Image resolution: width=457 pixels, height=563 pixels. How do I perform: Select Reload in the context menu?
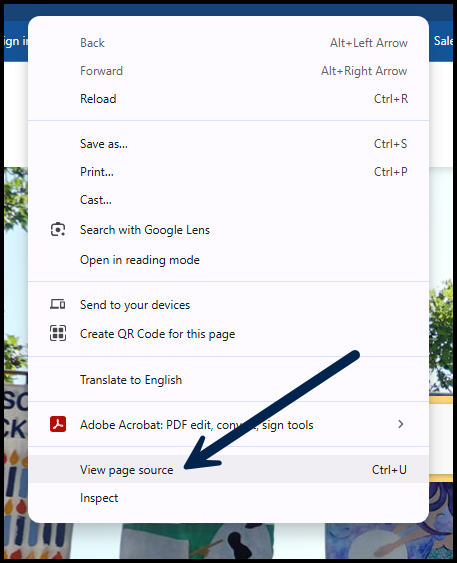click(x=228, y=99)
